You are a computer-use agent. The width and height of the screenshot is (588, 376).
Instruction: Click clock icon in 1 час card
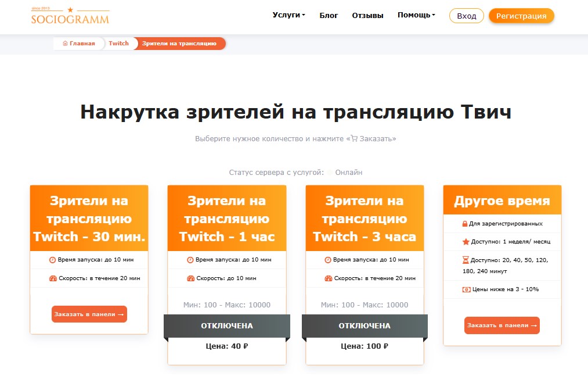pyautogui.click(x=190, y=260)
